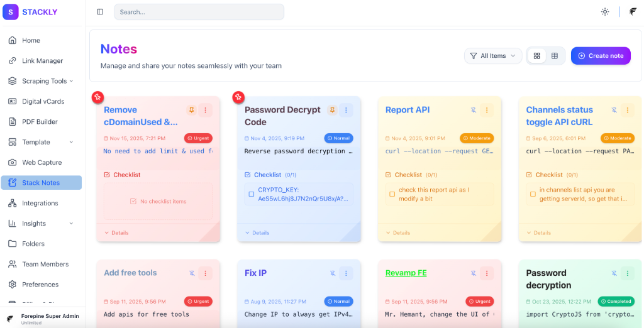Open more options for Channels status toggle note

pos(628,110)
